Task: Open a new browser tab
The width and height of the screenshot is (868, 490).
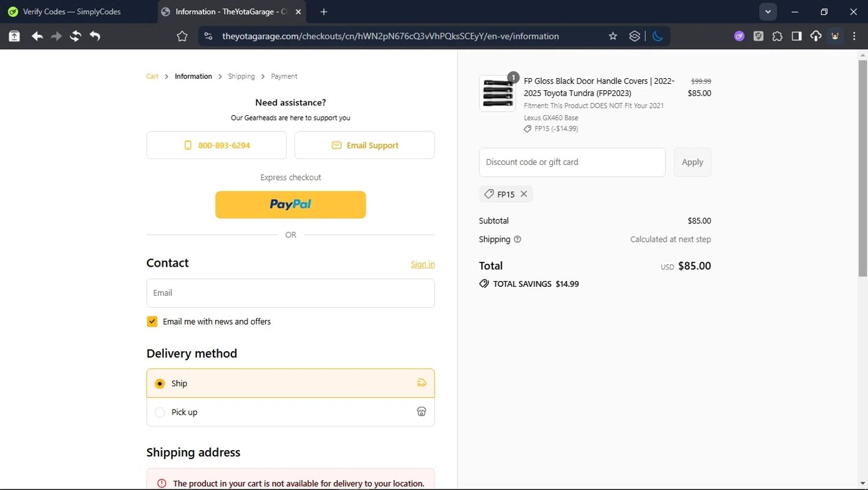Action: click(x=323, y=12)
